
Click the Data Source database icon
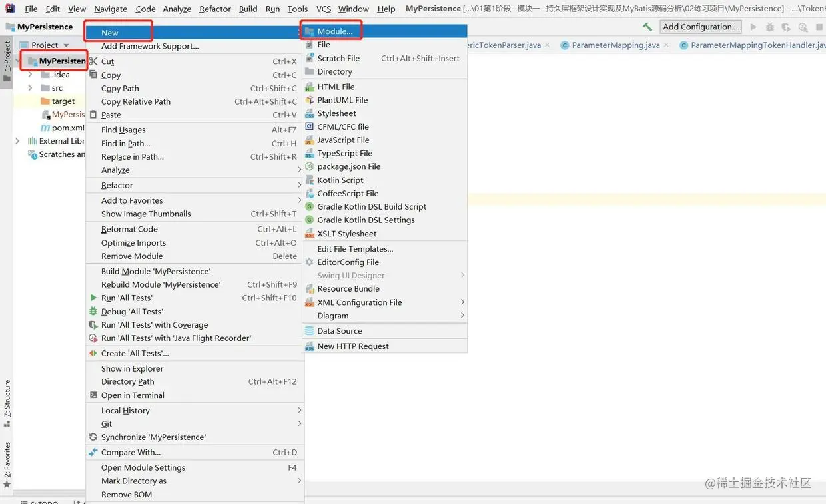(309, 330)
